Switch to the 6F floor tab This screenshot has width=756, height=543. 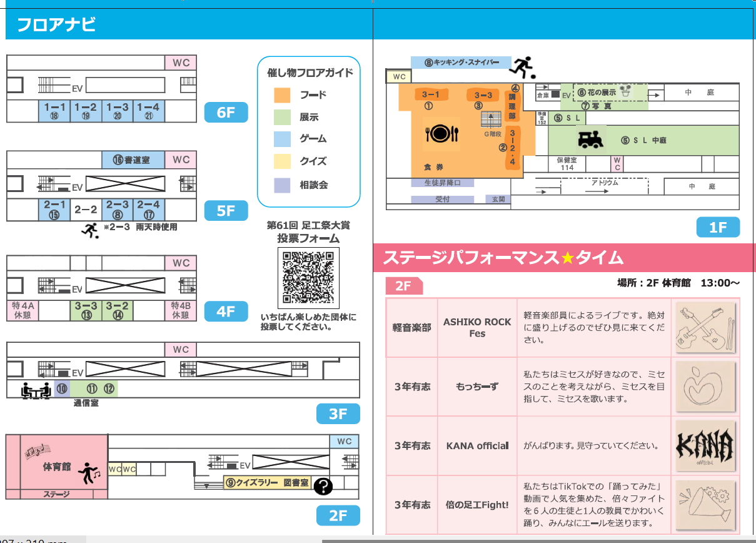click(226, 112)
